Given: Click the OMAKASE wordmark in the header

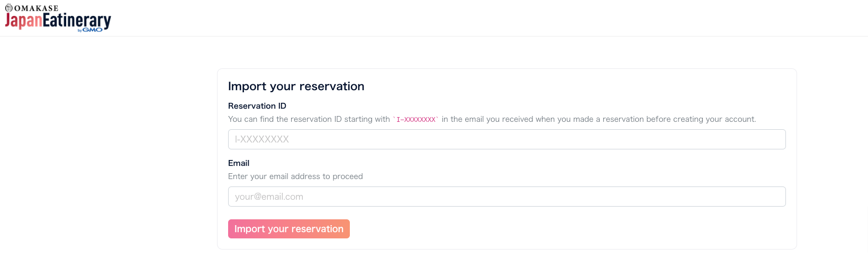Looking at the screenshot, I should pyautogui.click(x=36, y=8).
